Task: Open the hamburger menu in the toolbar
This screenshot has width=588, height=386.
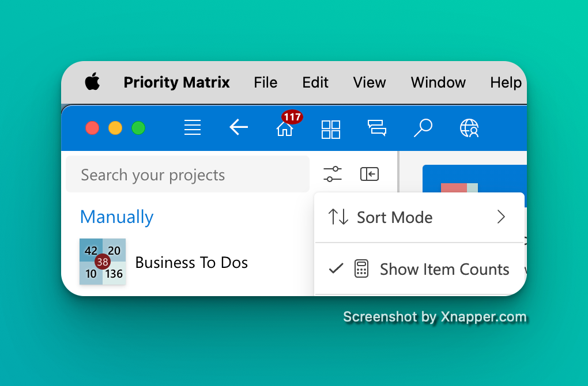Action: (193, 127)
